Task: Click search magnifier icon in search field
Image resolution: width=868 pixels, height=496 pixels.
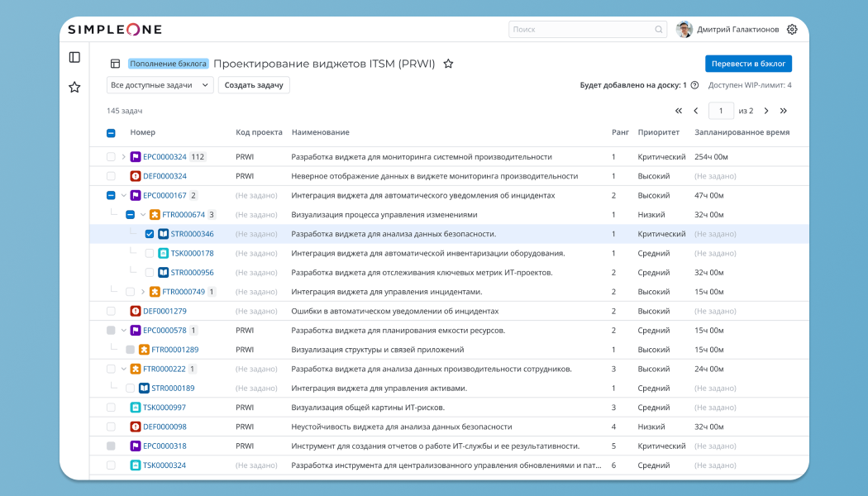Action: click(x=659, y=30)
